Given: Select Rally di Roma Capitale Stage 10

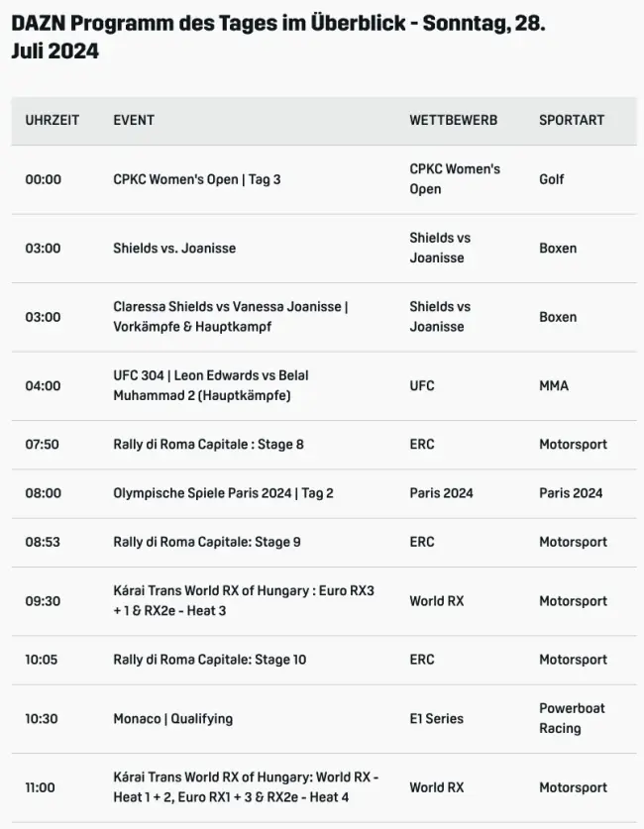Looking at the screenshot, I should (209, 659).
